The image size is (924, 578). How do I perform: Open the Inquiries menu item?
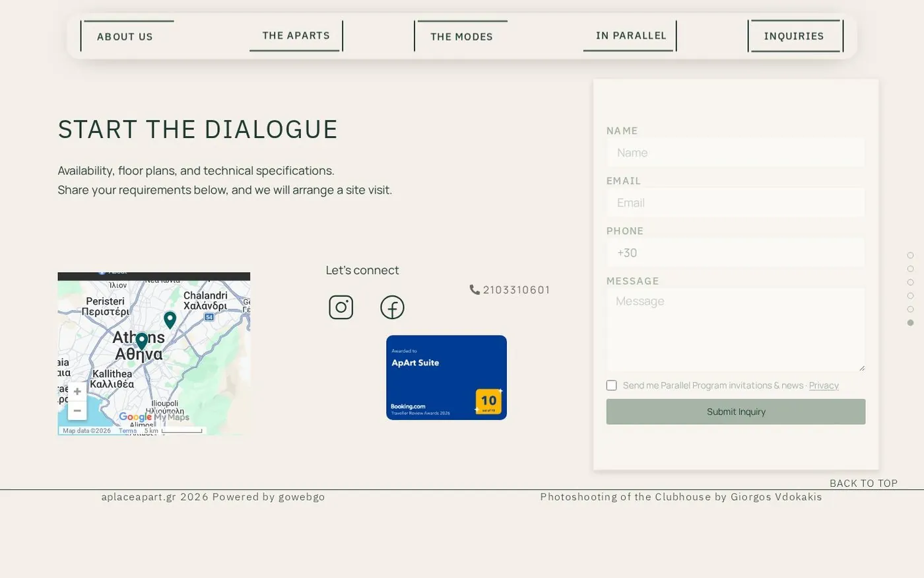(794, 36)
